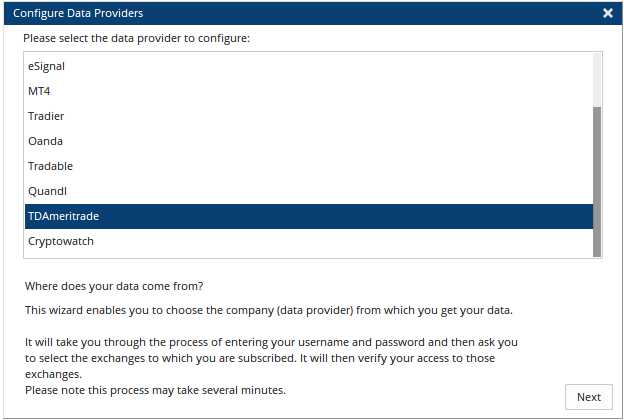Choose MT4 as the data provider
624x420 pixels.
(x=309, y=91)
